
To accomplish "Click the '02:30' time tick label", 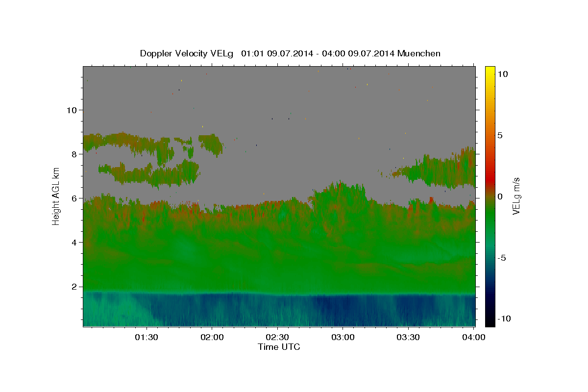I will coord(277,338).
